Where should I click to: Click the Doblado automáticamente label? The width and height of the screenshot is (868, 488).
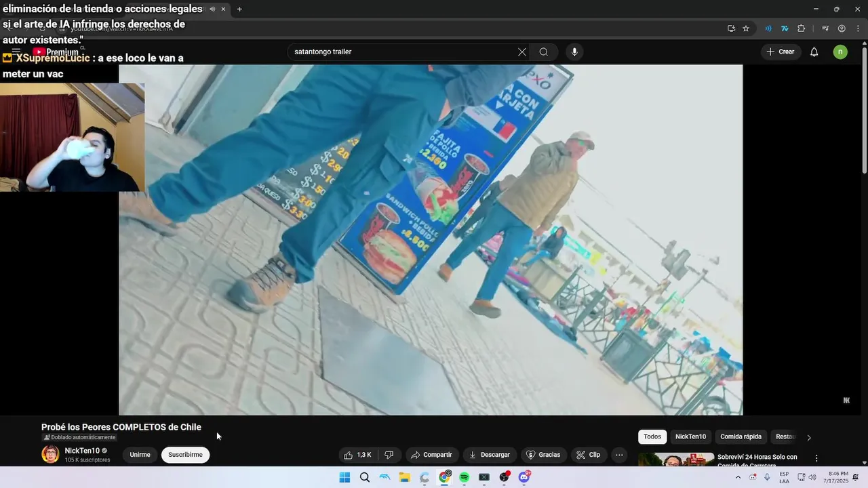79,438
